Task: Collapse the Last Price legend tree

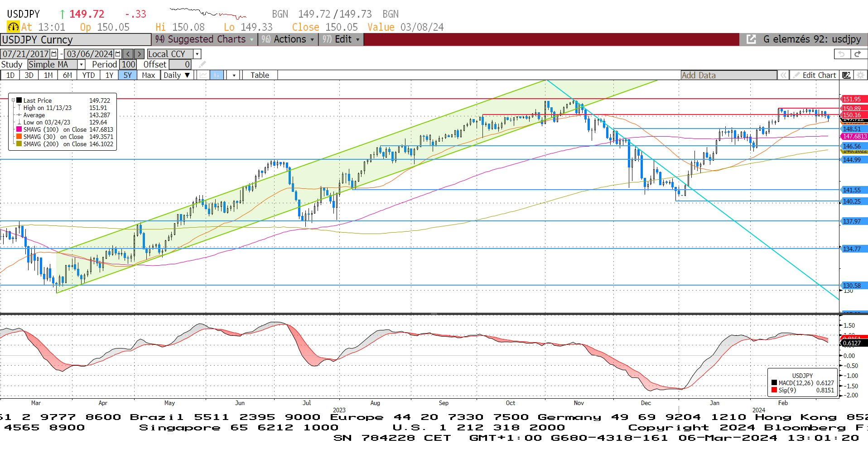Action: [x=13, y=100]
